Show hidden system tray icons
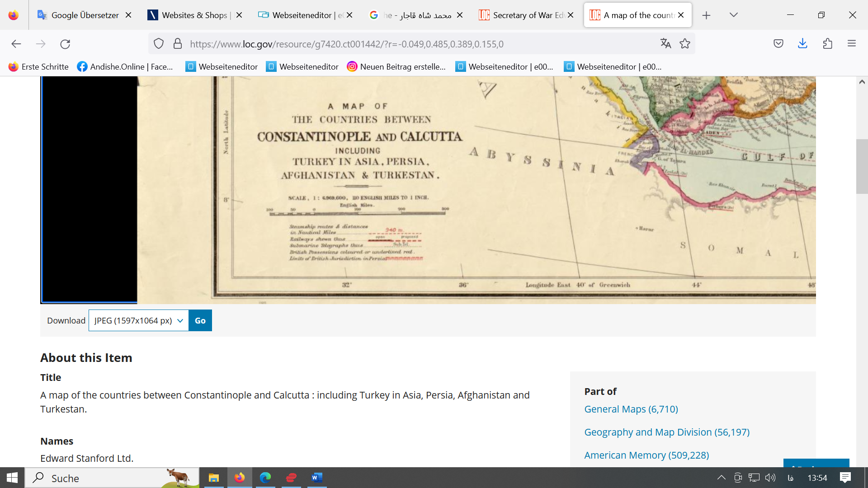This screenshot has width=868, height=488. click(x=721, y=478)
